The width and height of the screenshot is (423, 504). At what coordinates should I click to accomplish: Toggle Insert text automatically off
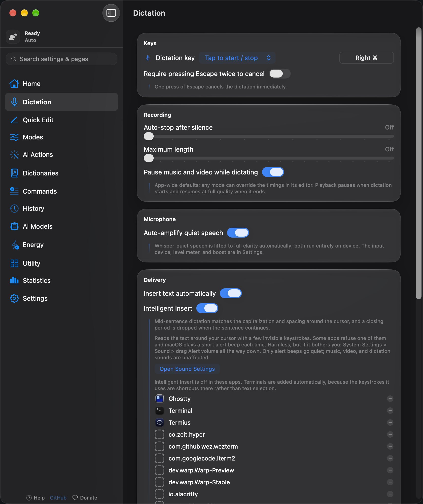(x=231, y=294)
